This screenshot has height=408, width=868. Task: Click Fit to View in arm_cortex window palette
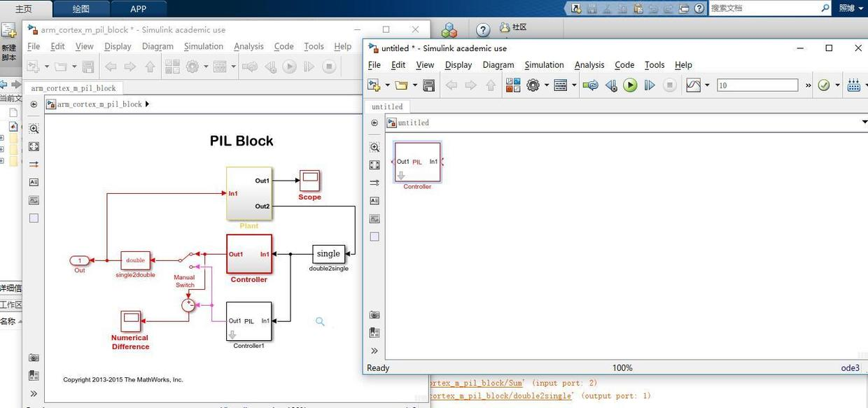click(34, 147)
